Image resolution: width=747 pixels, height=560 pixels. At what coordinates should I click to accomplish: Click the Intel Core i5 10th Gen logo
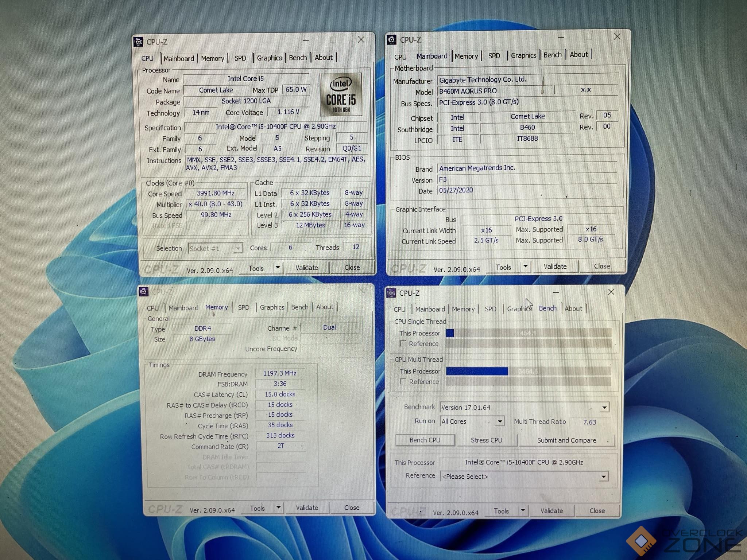[341, 94]
